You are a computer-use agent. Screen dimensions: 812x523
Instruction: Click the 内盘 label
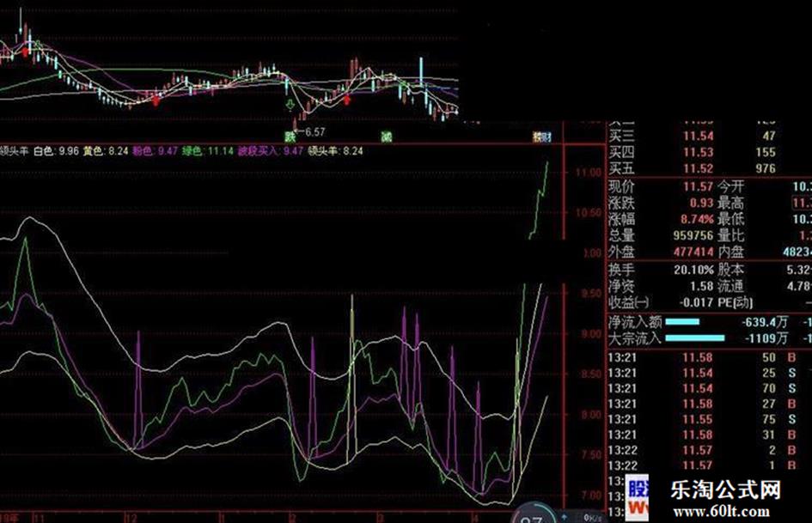click(730, 252)
